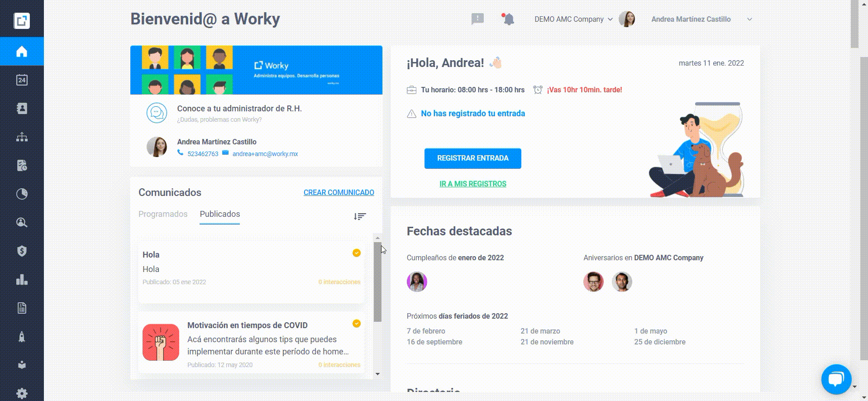Click the 25 de diciembre holiday
Screen dimensions: 868x401
tap(660, 342)
